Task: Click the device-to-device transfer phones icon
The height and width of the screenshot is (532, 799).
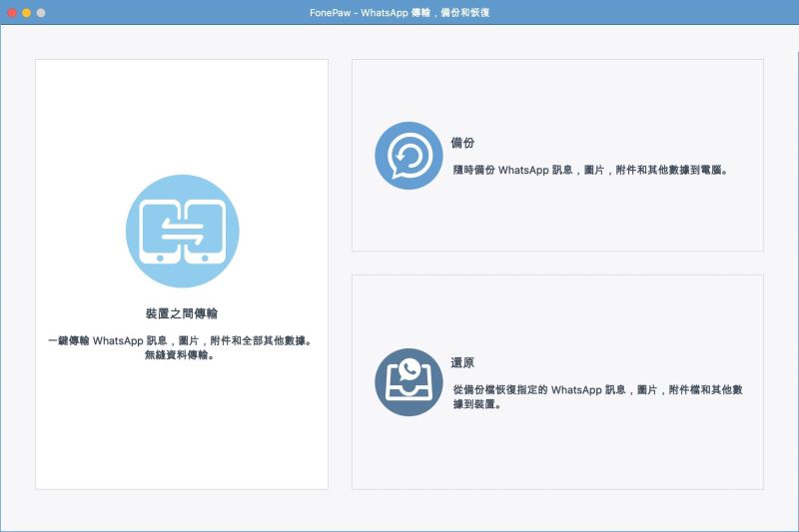Action: tap(183, 232)
